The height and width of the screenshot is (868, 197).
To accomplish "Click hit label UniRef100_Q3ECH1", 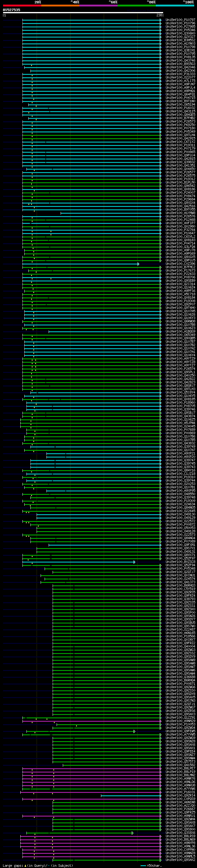I will click(180, 50).
